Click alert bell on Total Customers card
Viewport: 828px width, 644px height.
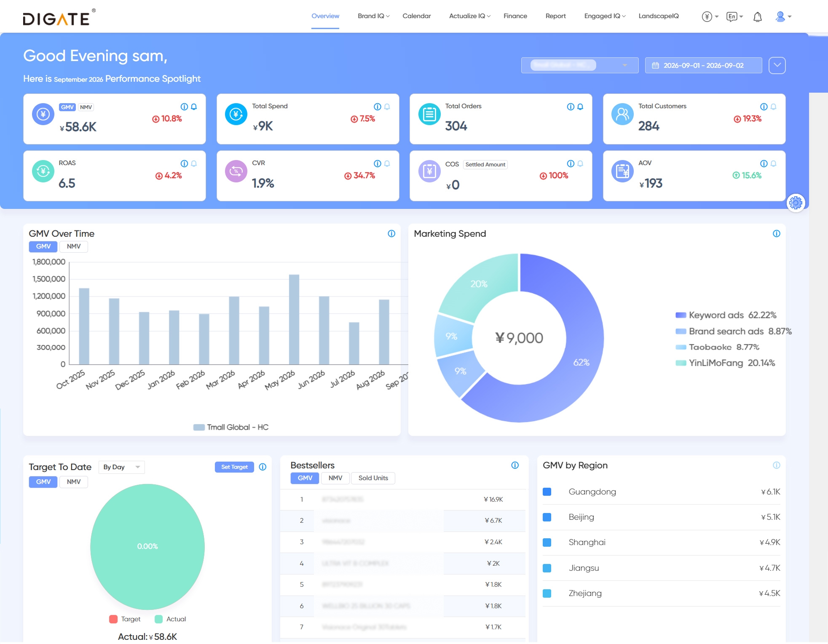coord(773,107)
